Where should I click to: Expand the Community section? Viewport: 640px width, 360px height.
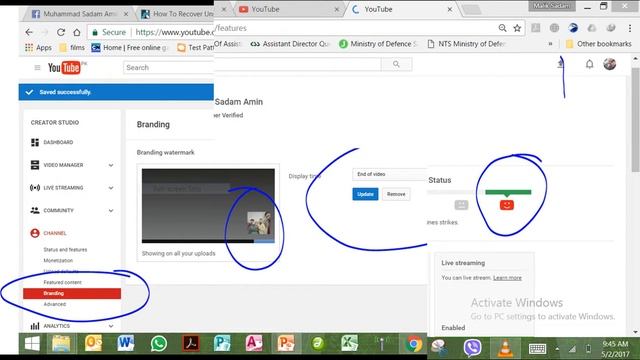111,211
